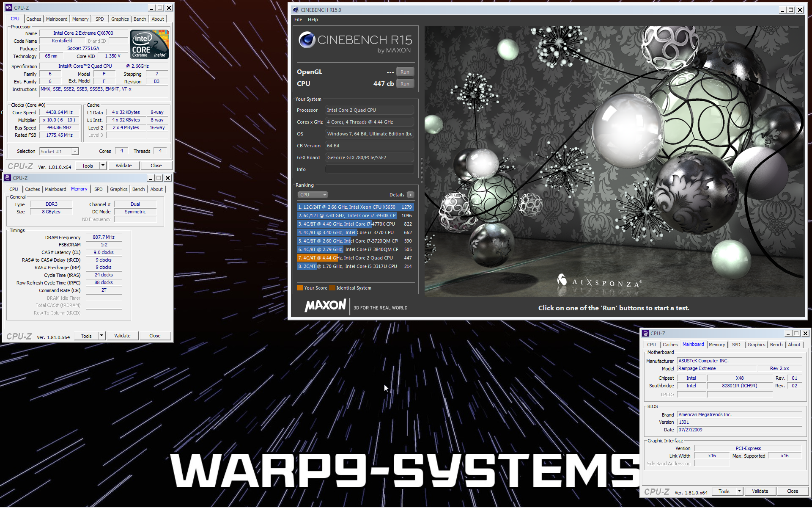Viewport: 812px width, 508px height.
Task: Open About tab in Memory CPU-Z window
Action: [156, 189]
